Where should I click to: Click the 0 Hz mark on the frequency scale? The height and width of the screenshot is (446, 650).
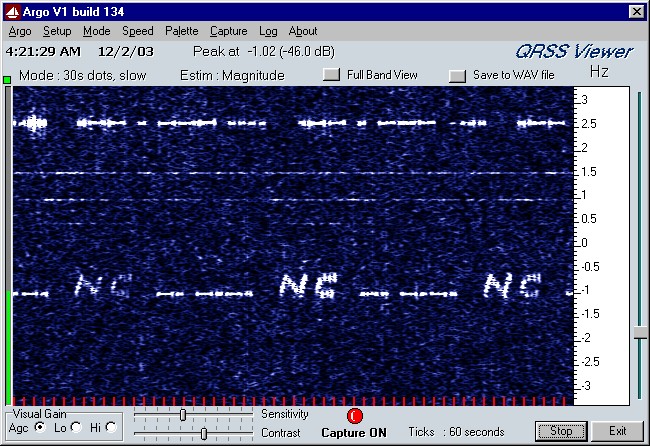(584, 242)
